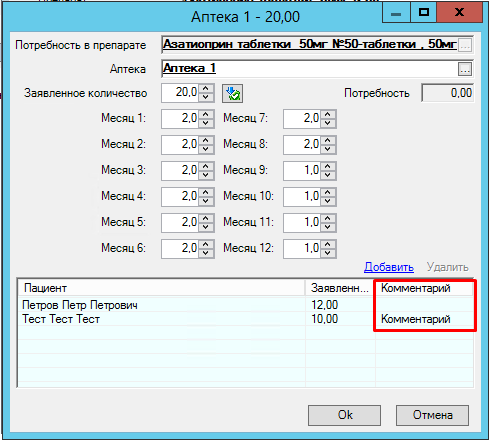Select patient row Тест Тест Тест
The image size is (489, 440).
(246, 319)
